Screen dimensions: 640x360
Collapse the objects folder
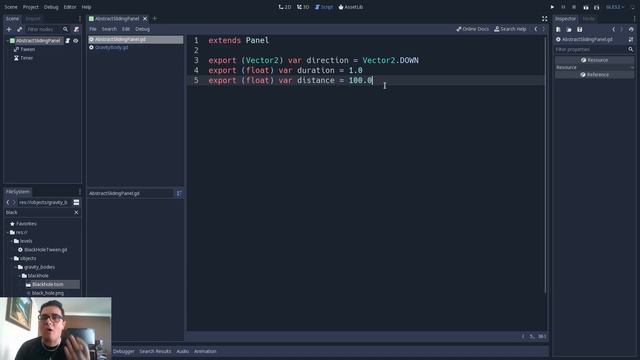[11, 258]
